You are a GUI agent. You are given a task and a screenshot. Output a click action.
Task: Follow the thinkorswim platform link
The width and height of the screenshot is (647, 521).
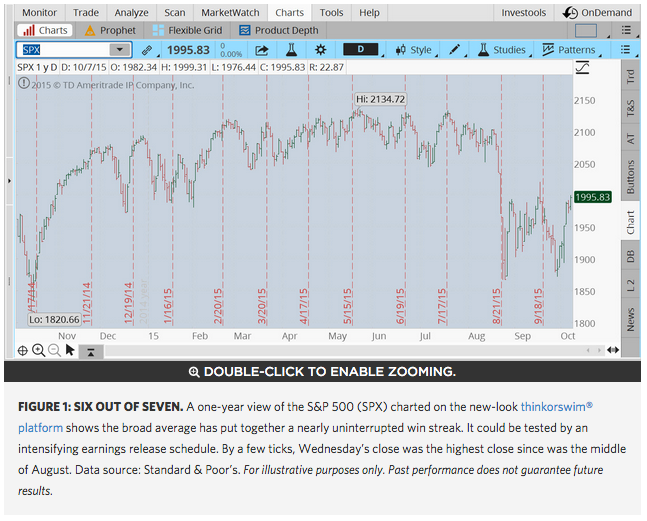pyautogui.click(x=557, y=407)
